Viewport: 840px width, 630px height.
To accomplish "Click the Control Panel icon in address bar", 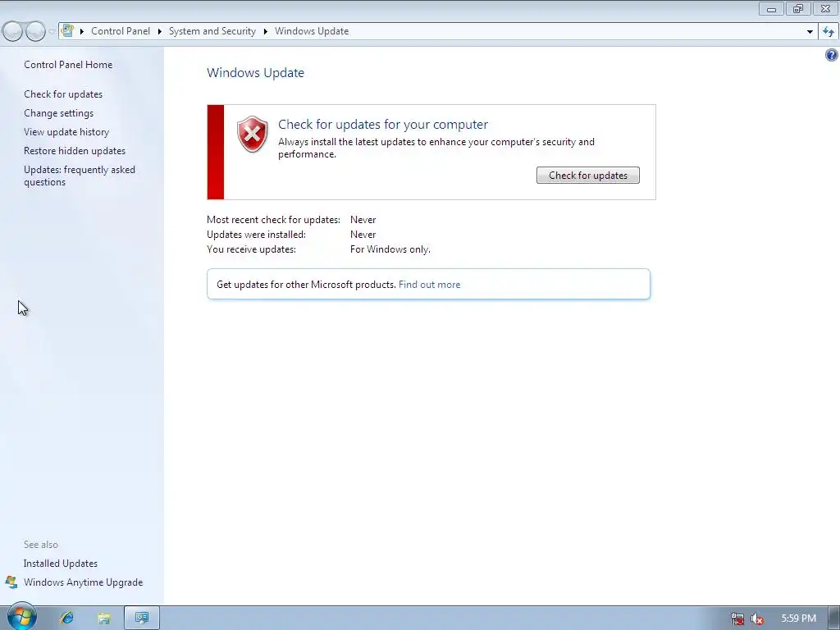I will point(67,30).
